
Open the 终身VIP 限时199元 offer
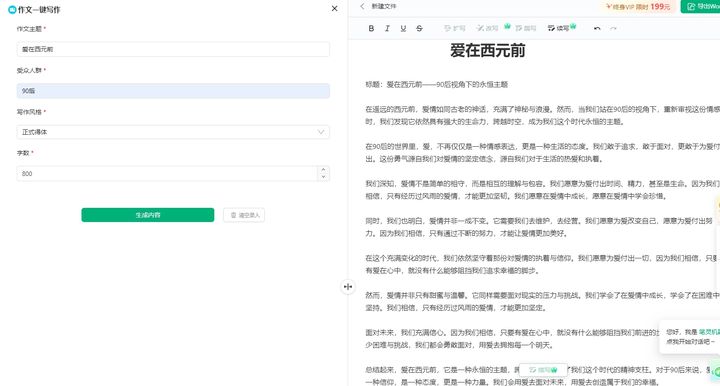coord(638,6)
